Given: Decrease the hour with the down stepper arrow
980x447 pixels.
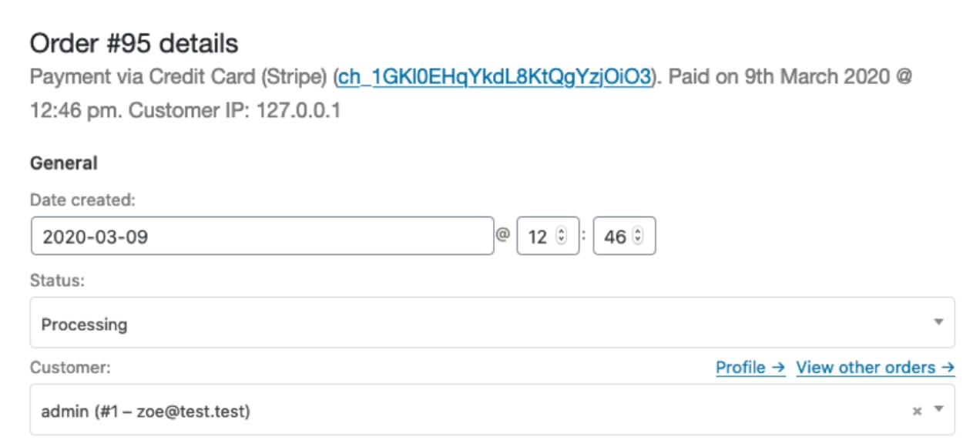Looking at the screenshot, I should click(561, 240).
